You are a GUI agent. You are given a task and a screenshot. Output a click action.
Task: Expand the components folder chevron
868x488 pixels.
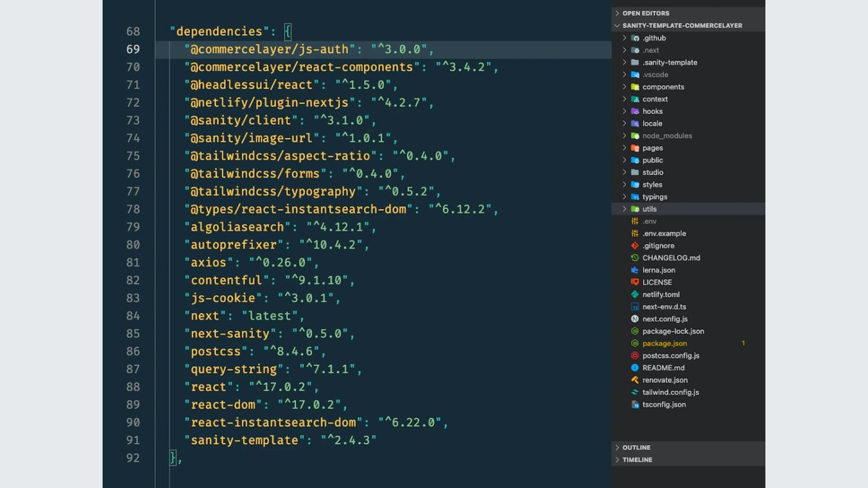pyautogui.click(x=624, y=87)
